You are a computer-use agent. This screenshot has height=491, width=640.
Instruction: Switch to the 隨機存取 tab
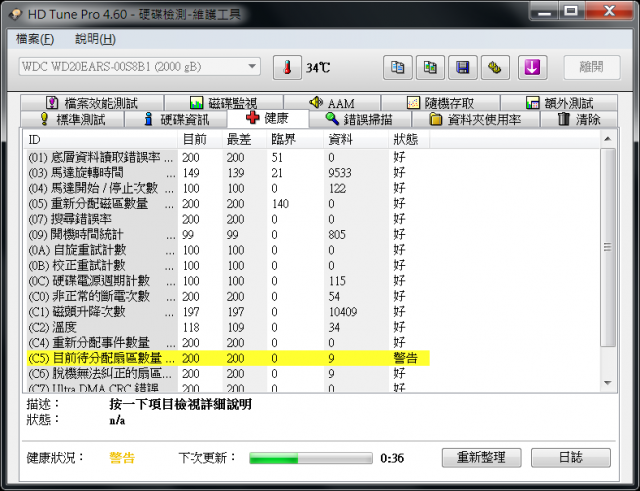440,103
